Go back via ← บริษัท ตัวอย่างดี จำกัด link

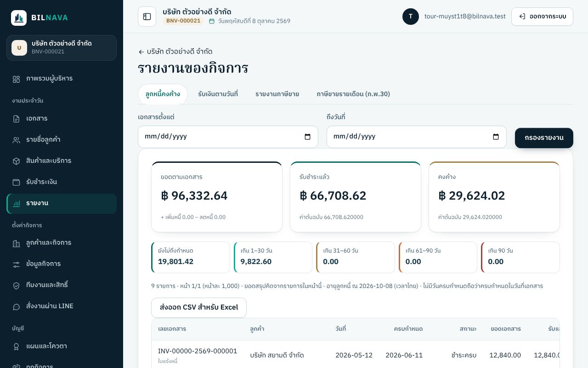point(175,52)
